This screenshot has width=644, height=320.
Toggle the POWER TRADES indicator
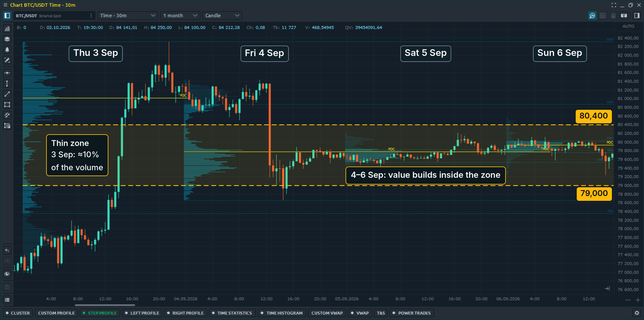point(411,313)
